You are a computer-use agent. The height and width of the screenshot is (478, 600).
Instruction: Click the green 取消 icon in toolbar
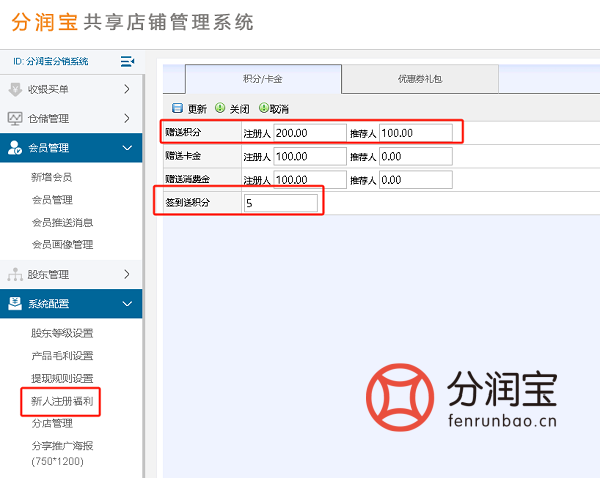point(263,108)
